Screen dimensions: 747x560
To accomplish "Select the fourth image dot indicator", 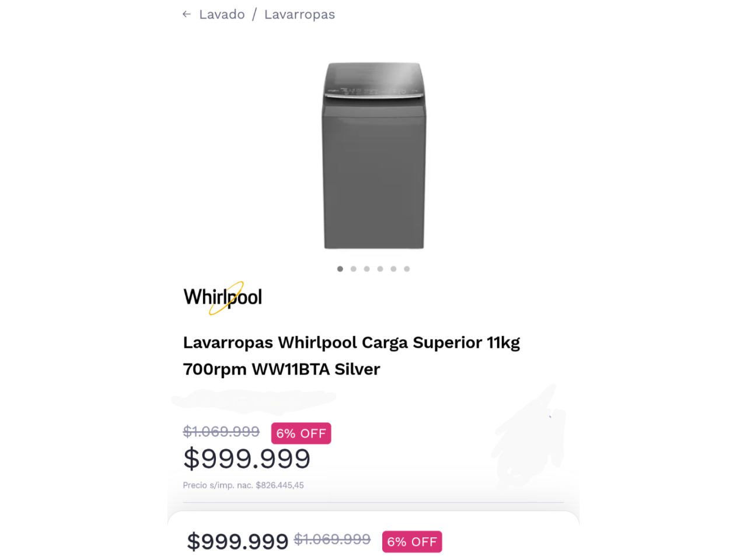I will coord(381,269).
